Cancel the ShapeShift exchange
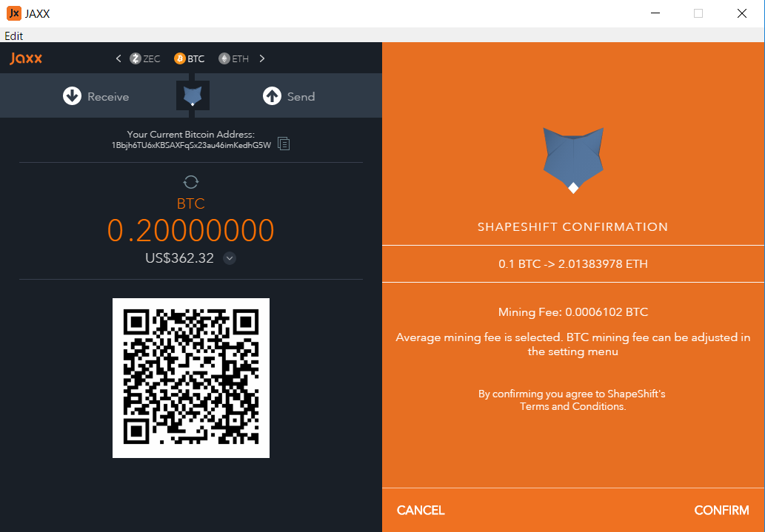The image size is (765, 532). point(421,510)
